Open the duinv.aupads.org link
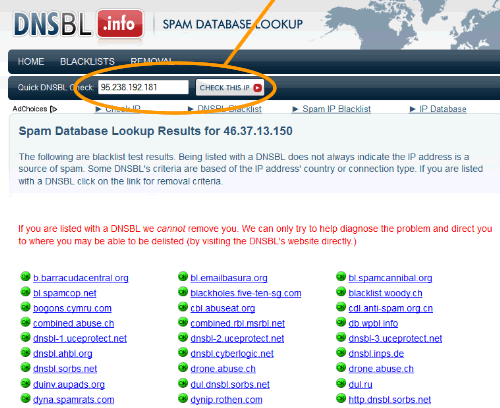Viewport: 500px width, 408px height. tap(69, 385)
